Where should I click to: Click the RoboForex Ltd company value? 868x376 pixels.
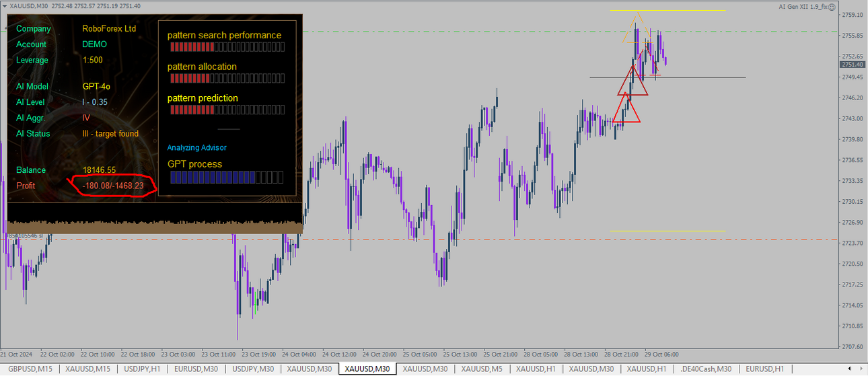click(x=109, y=29)
